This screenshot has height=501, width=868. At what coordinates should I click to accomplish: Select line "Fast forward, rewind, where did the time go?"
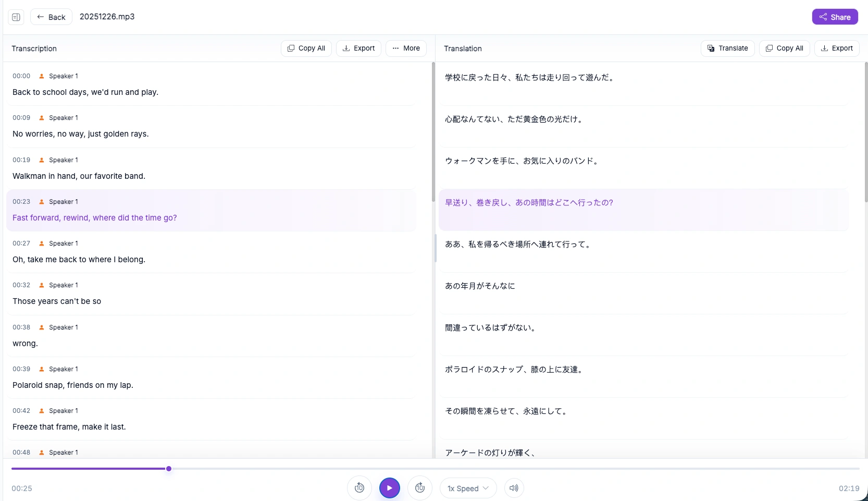pos(95,218)
